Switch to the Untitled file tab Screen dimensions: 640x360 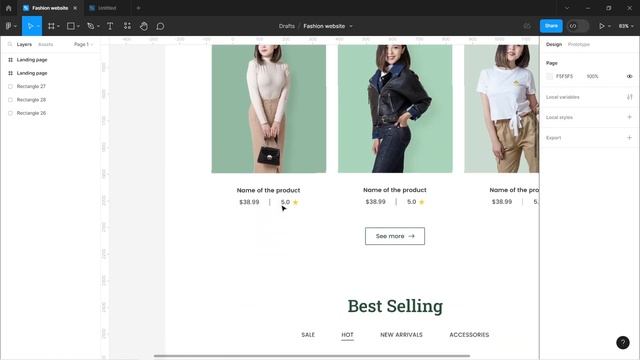pos(107,8)
